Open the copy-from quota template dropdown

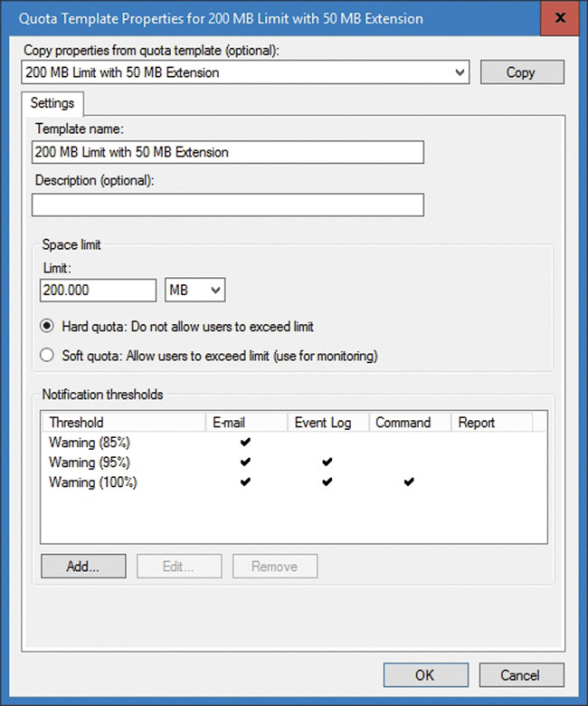(460, 72)
